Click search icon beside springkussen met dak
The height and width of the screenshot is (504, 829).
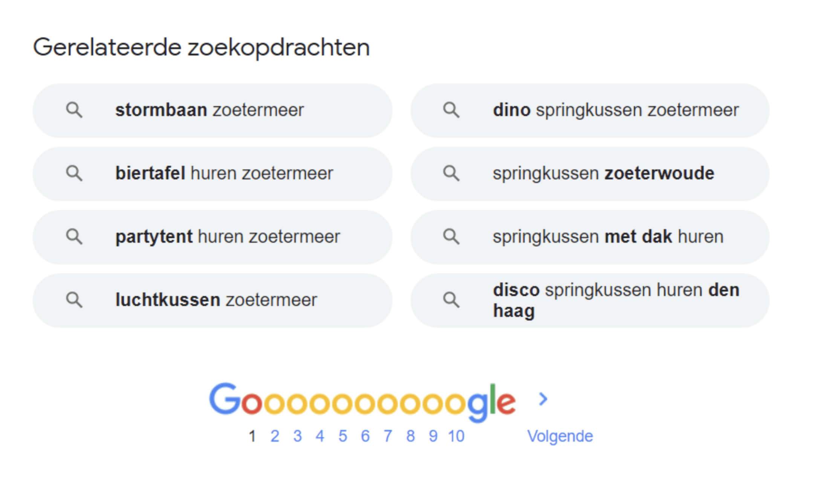point(451,237)
